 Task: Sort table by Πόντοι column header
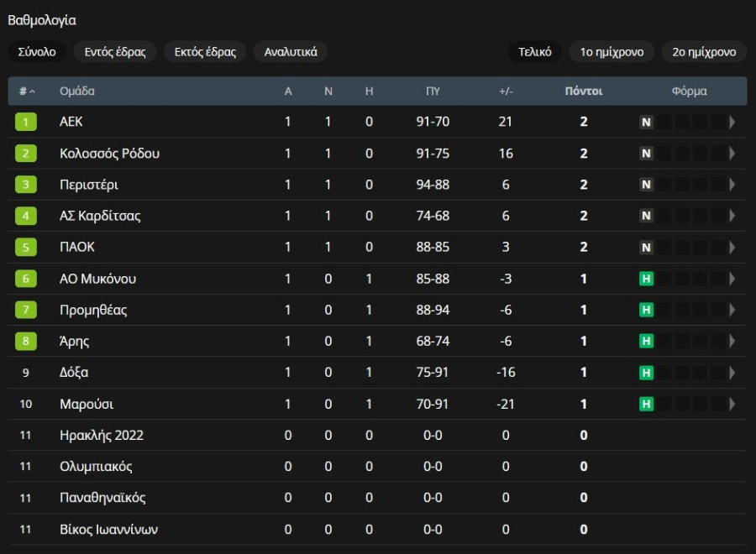point(584,91)
